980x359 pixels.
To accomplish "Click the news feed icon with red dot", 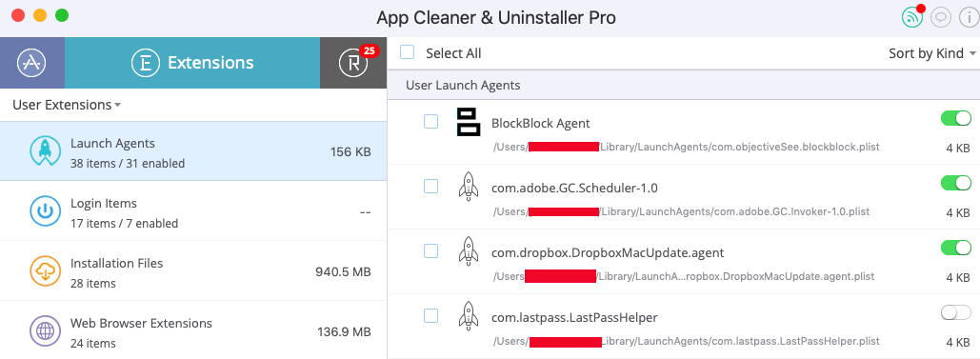I will [x=912, y=17].
